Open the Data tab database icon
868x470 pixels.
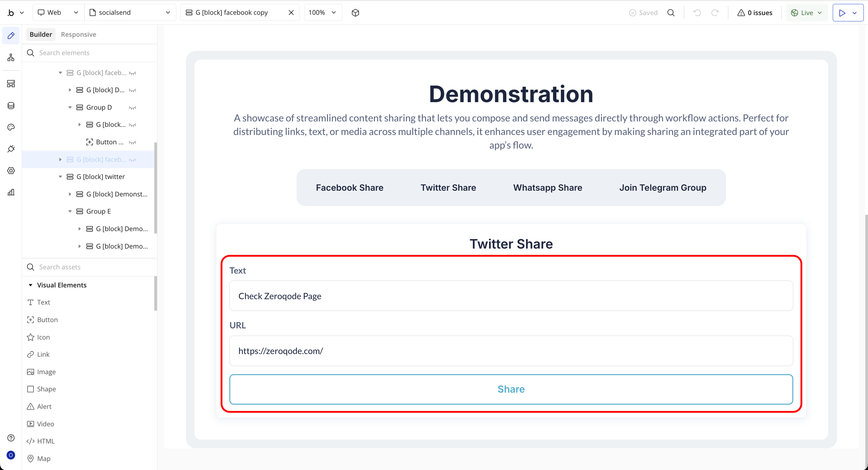coord(11,105)
